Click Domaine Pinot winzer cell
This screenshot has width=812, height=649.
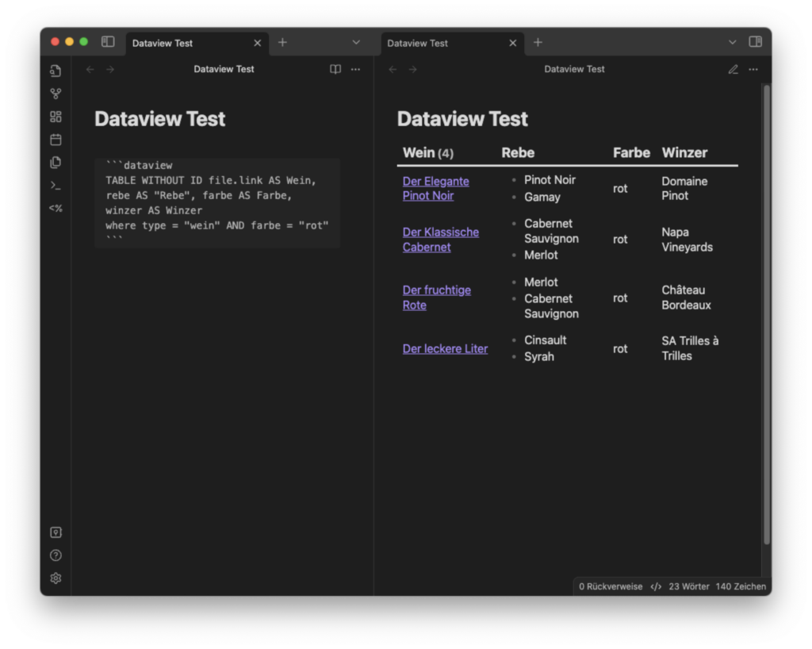coord(684,189)
